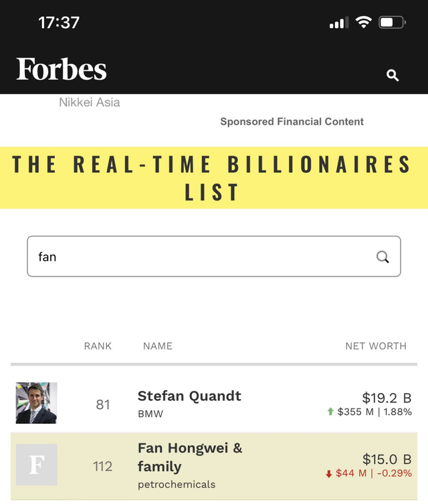Click Stefan Quandt's photo thumbnail
The image size is (428, 504).
(x=36, y=403)
